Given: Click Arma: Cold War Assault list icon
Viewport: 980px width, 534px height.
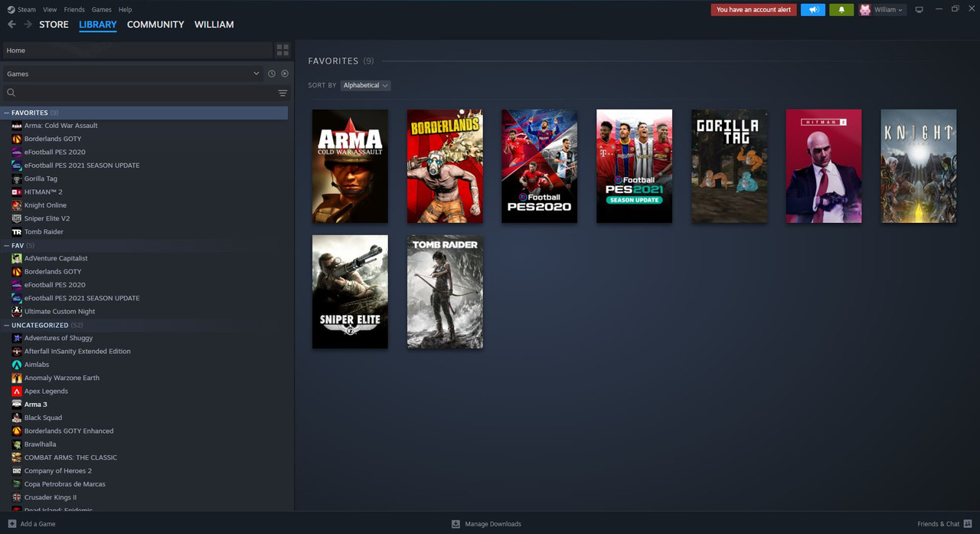Looking at the screenshot, I should pyautogui.click(x=17, y=126).
